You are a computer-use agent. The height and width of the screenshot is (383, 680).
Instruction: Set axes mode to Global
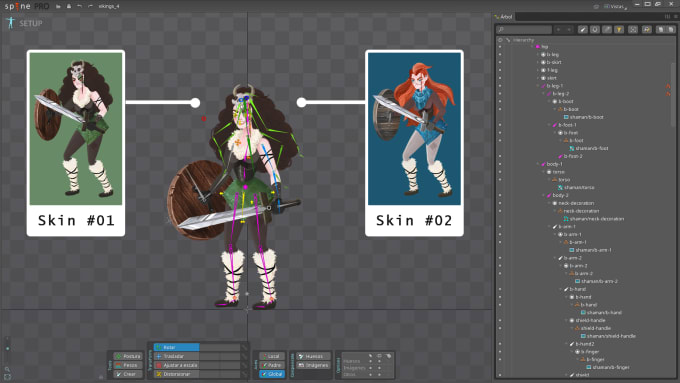coord(272,374)
